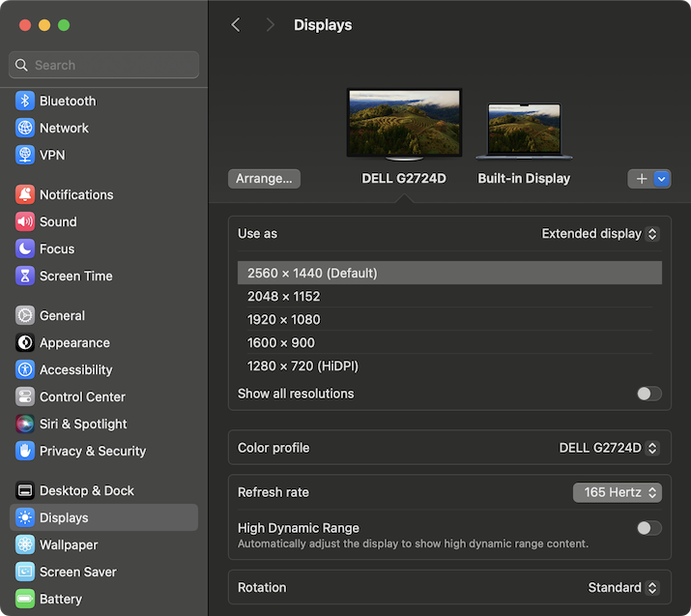Screen dimensions: 691x616
Task: Open Siri & Spotlight icon
Action: (x=25, y=425)
